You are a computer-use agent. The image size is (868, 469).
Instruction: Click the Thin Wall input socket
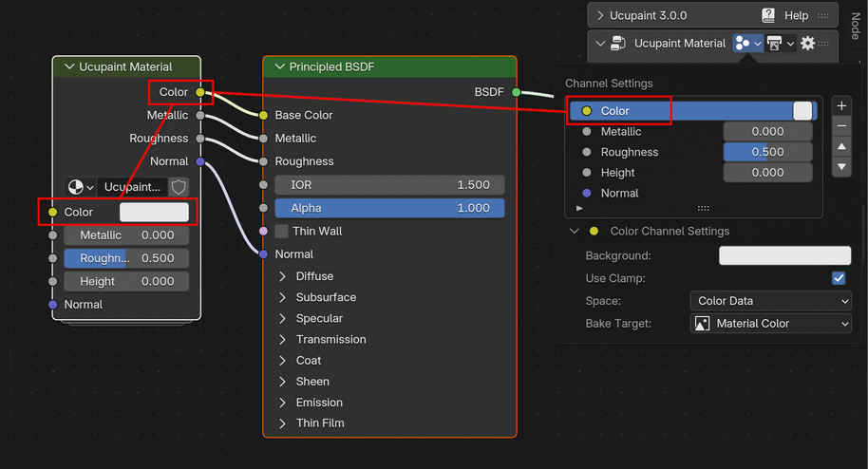click(x=263, y=231)
